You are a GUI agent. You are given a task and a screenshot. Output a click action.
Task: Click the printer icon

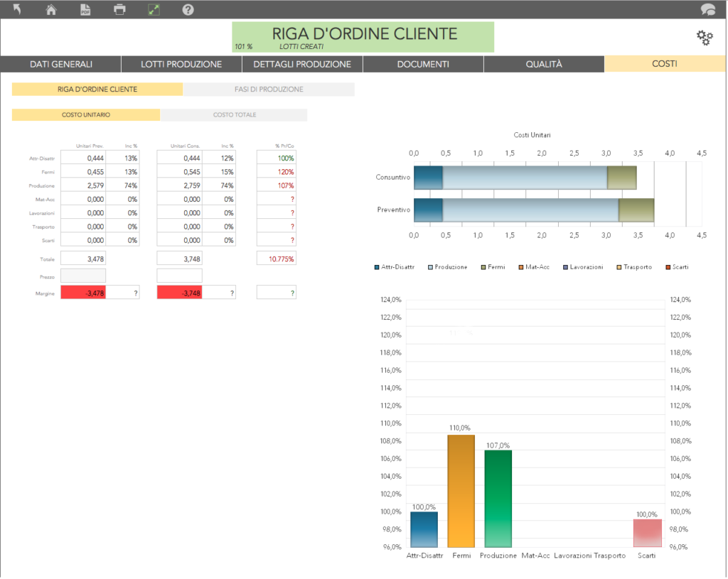[x=119, y=9]
